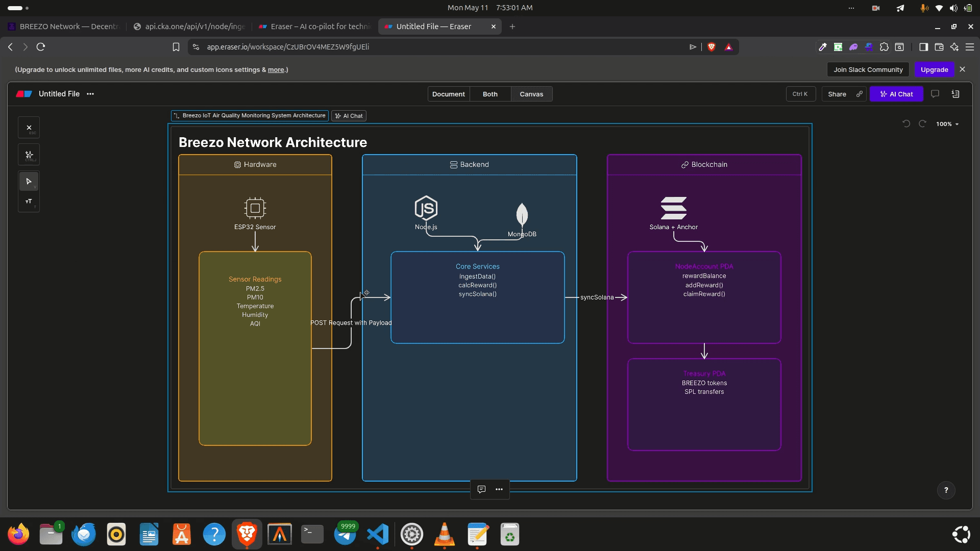Click the syncSolana connector label

[597, 297]
